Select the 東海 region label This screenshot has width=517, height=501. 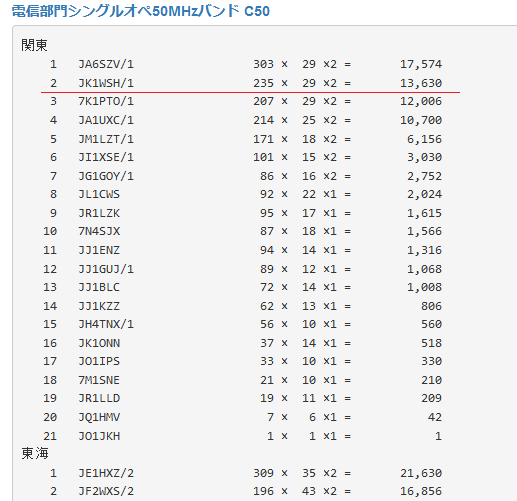[35, 453]
